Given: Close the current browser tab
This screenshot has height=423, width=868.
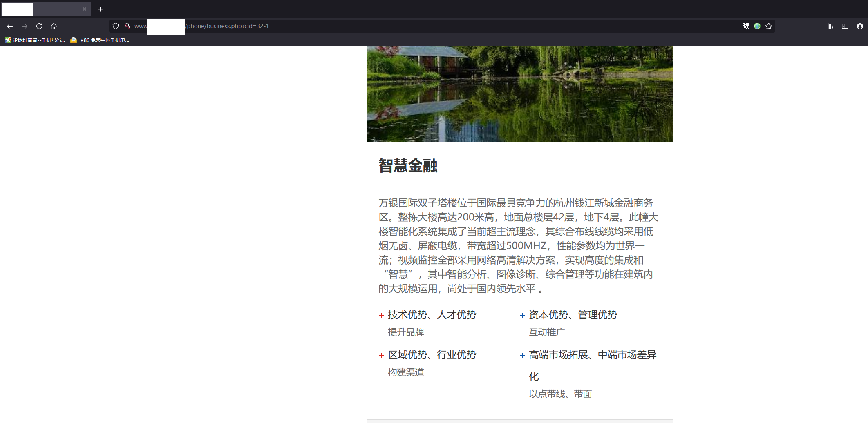Looking at the screenshot, I should 85,9.
